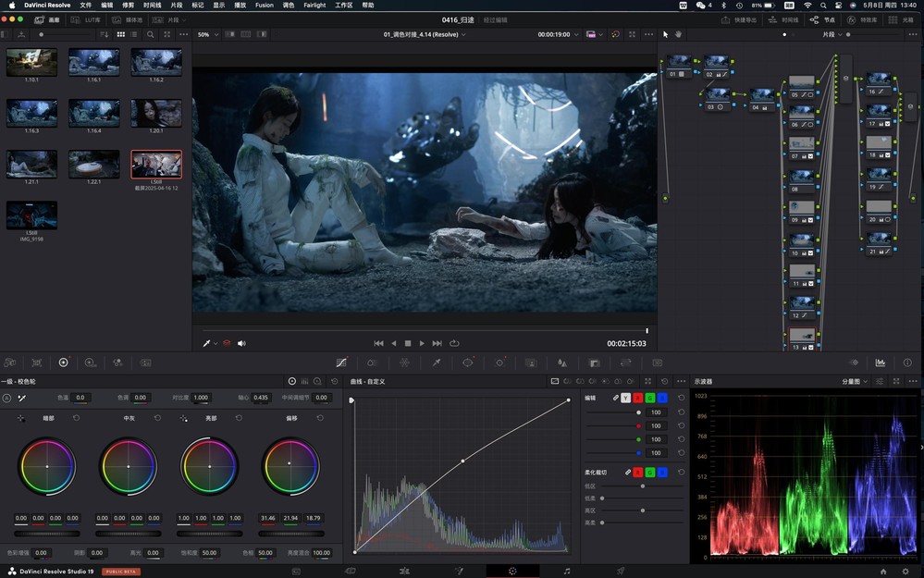This screenshot has height=578, width=924.
Task: Expand the 分量图 scope type dropdown
Action: coord(855,381)
